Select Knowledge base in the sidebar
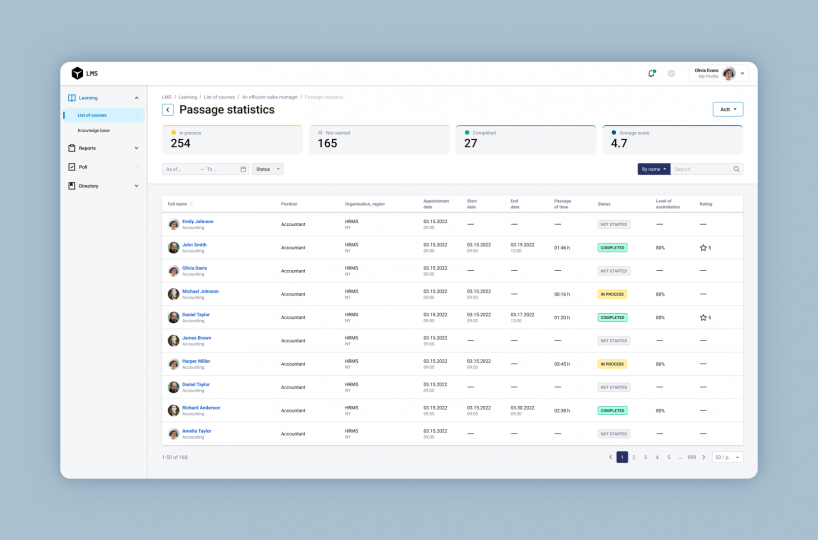Viewport: 818px width, 540px height. pos(94,130)
